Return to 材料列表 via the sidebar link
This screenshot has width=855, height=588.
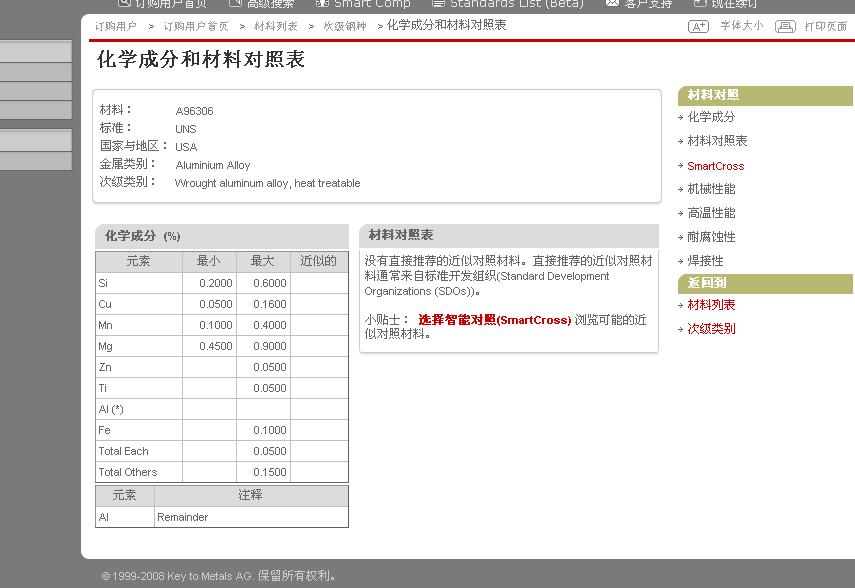(711, 304)
